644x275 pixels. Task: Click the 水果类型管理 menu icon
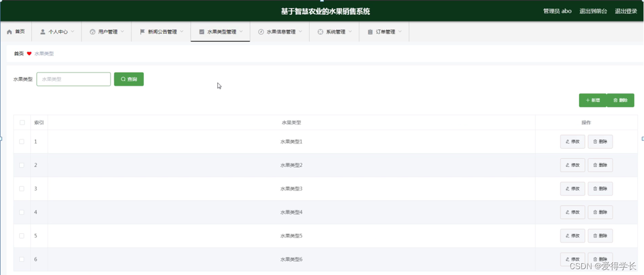pyautogui.click(x=202, y=32)
